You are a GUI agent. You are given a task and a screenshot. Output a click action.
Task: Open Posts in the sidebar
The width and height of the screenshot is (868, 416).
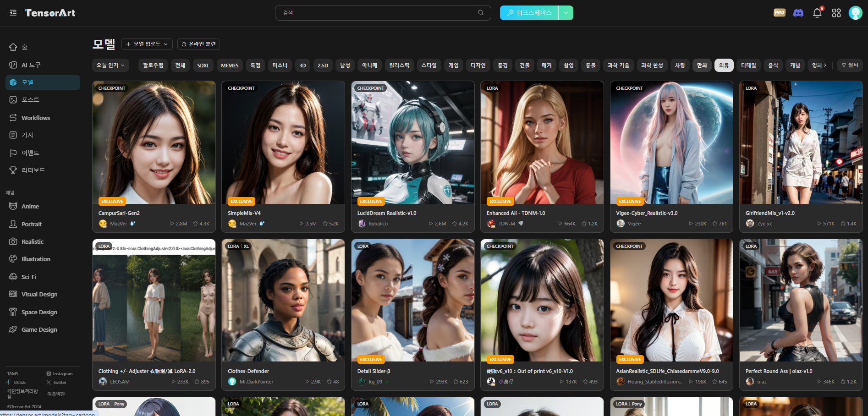[x=43, y=99]
